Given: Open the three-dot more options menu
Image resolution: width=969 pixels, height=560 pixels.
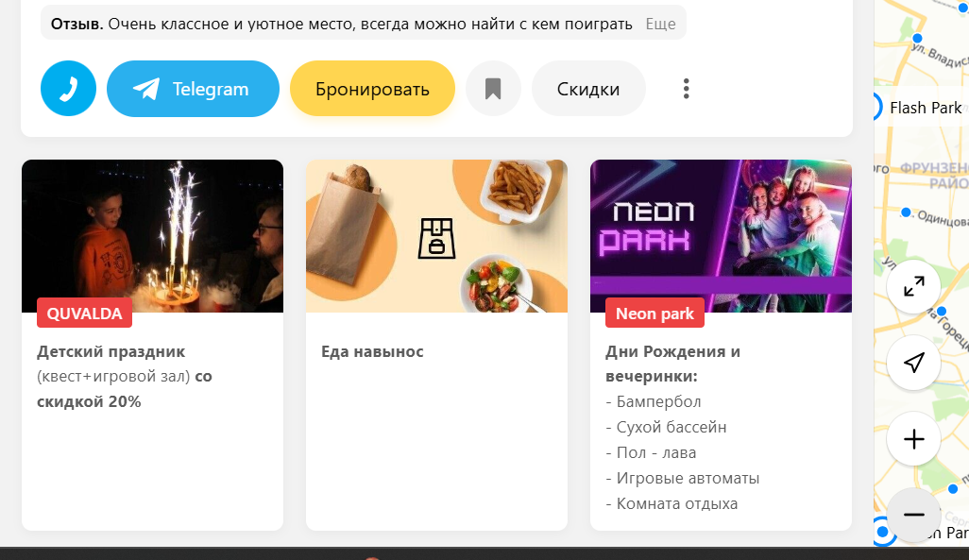Looking at the screenshot, I should [x=686, y=89].
